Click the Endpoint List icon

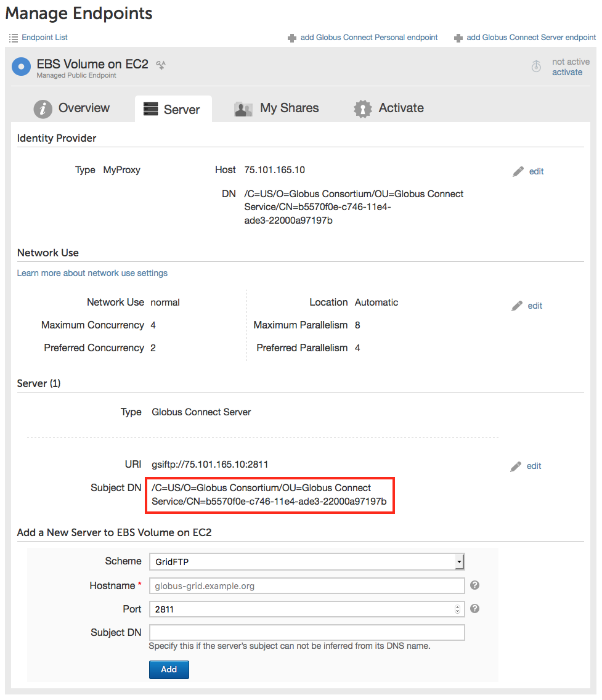click(x=14, y=38)
